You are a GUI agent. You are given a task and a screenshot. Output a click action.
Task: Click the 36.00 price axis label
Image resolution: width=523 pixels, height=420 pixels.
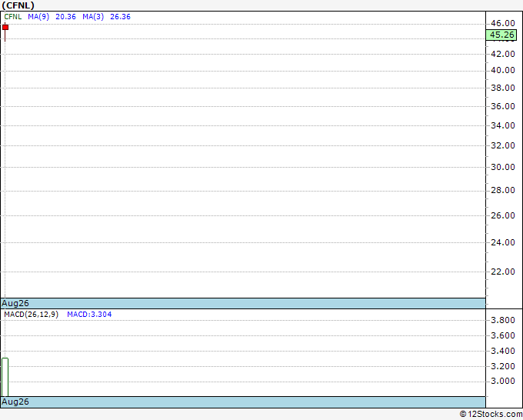(503, 106)
